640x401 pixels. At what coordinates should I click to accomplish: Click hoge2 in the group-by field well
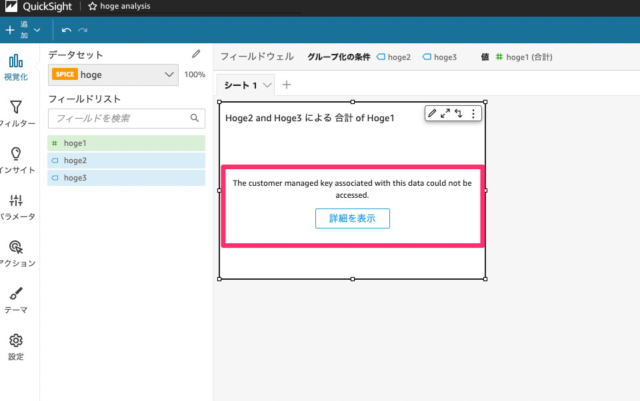394,57
